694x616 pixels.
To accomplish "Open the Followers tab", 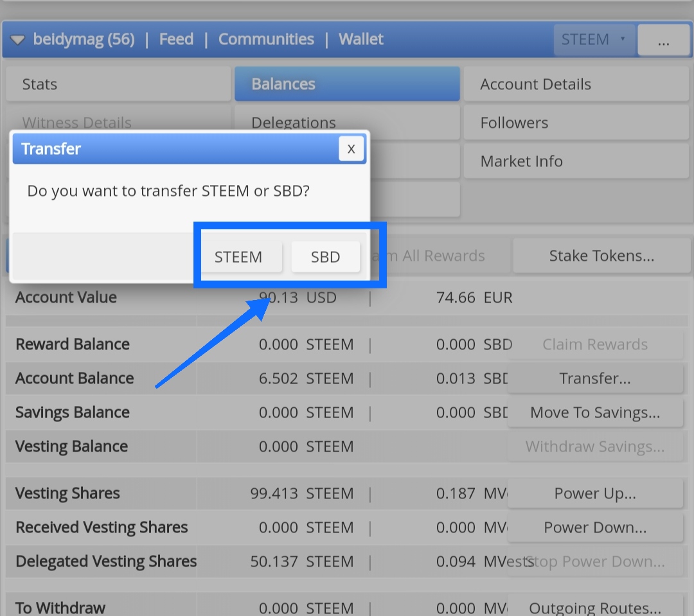I will tap(576, 123).
